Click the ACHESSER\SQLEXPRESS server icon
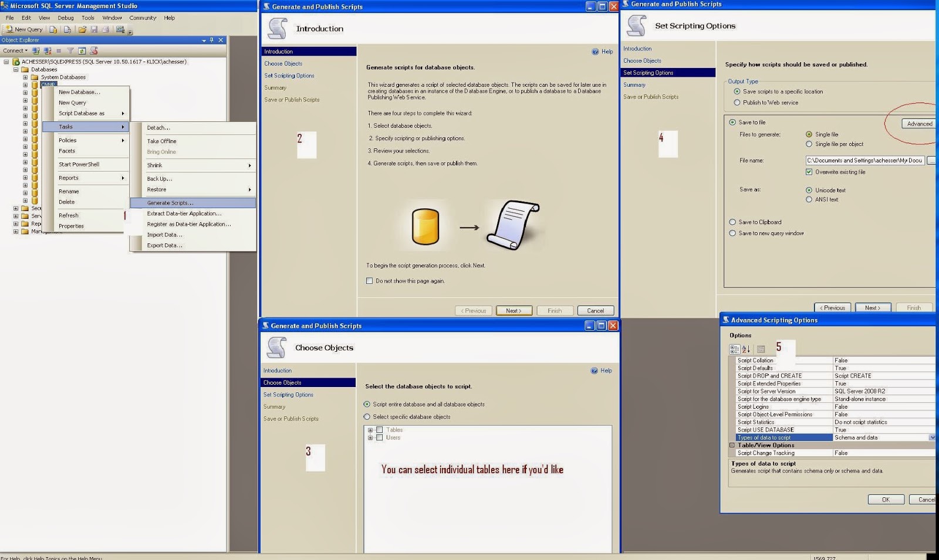Image resolution: width=939 pixels, height=560 pixels. click(x=16, y=62)
